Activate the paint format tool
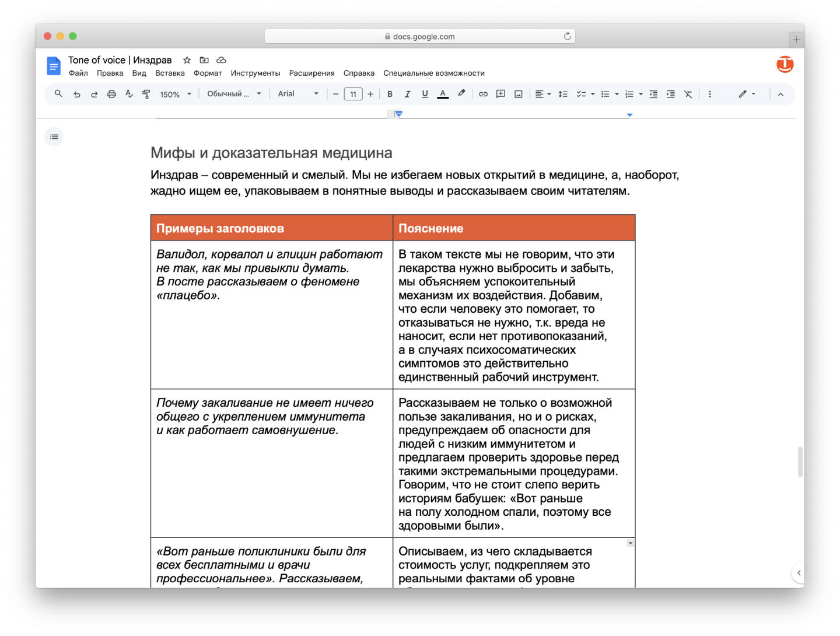The image size is (840, 636). (x=146, y=94)
